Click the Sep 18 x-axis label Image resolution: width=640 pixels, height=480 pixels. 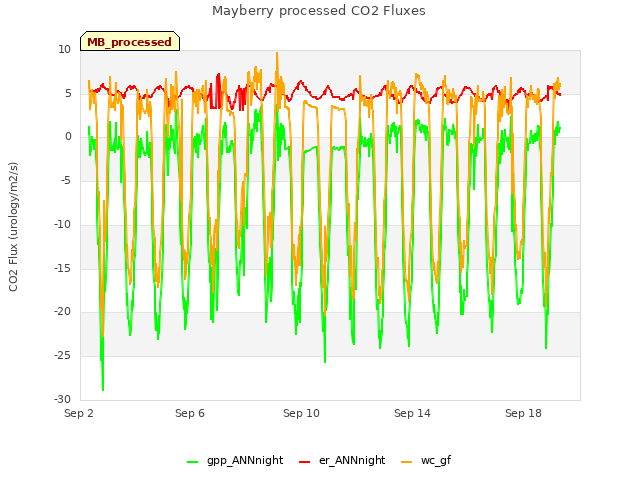(523, 413)
